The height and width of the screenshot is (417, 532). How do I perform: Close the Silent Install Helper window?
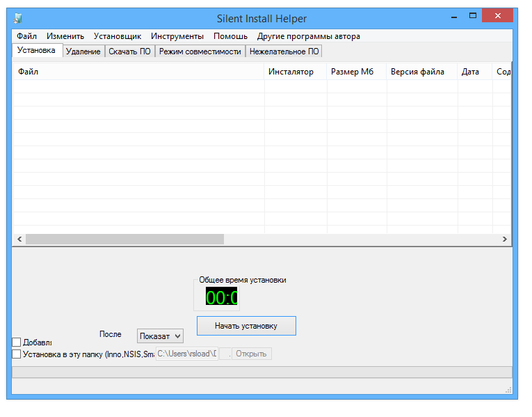[x=498, y=15]
